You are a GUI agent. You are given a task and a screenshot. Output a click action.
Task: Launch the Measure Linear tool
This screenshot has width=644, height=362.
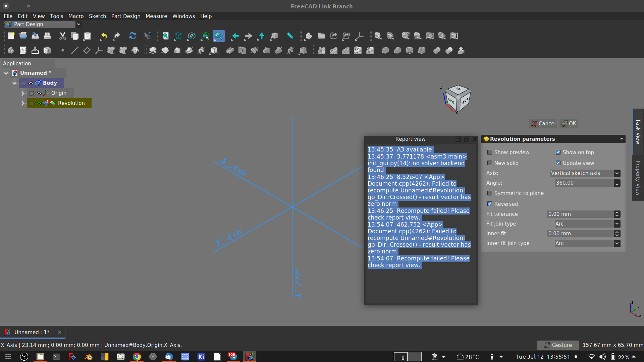pyautogui.click(x=378, y=36)
